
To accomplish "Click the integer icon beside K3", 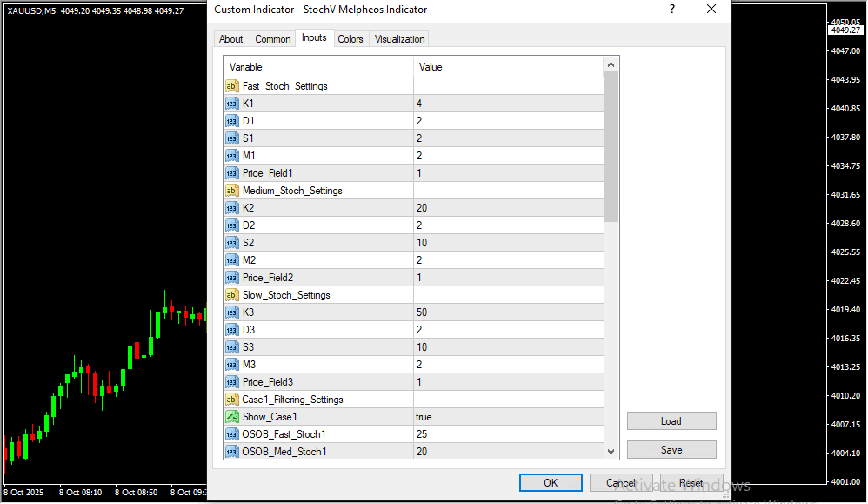I will coord(231,312).
